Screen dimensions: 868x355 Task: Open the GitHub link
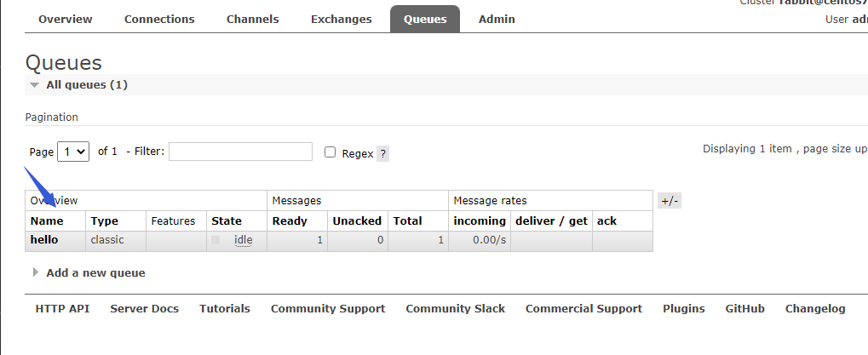tap(745, 309)
